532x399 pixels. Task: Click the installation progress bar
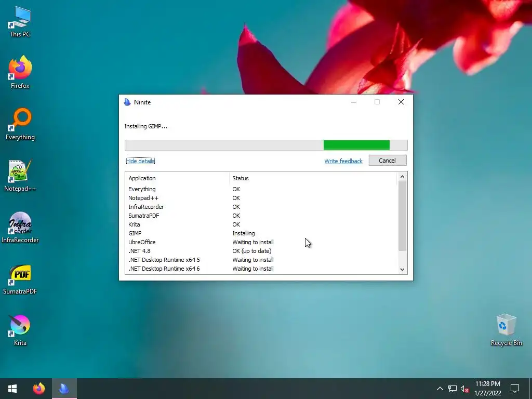click(266, 145)
